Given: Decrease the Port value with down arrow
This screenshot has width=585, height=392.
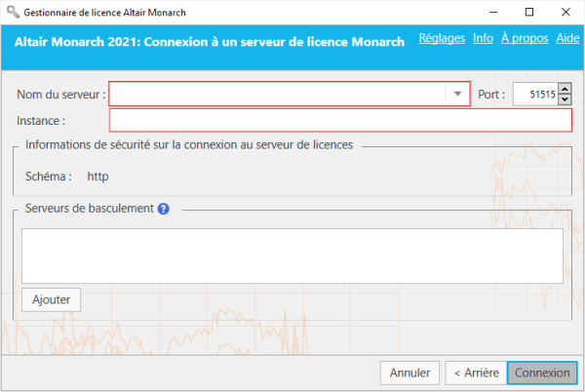Looking at the screenshot, I should (x=565, y=99).
